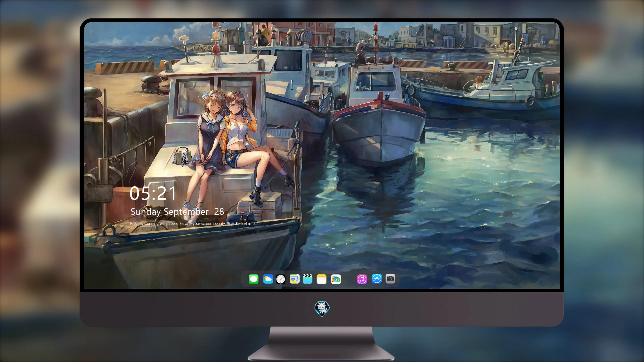
Task: Open the Videos clapperboard app
Action: point(308,279)
